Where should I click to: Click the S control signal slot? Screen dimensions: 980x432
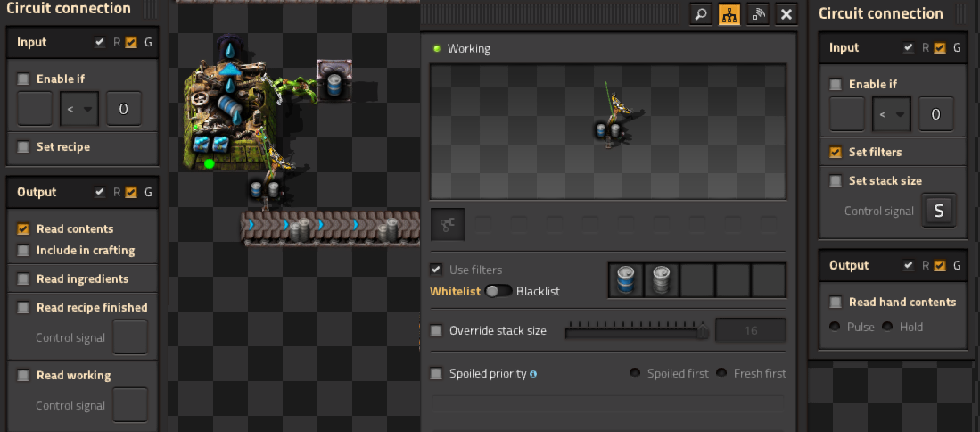[938, 211]
